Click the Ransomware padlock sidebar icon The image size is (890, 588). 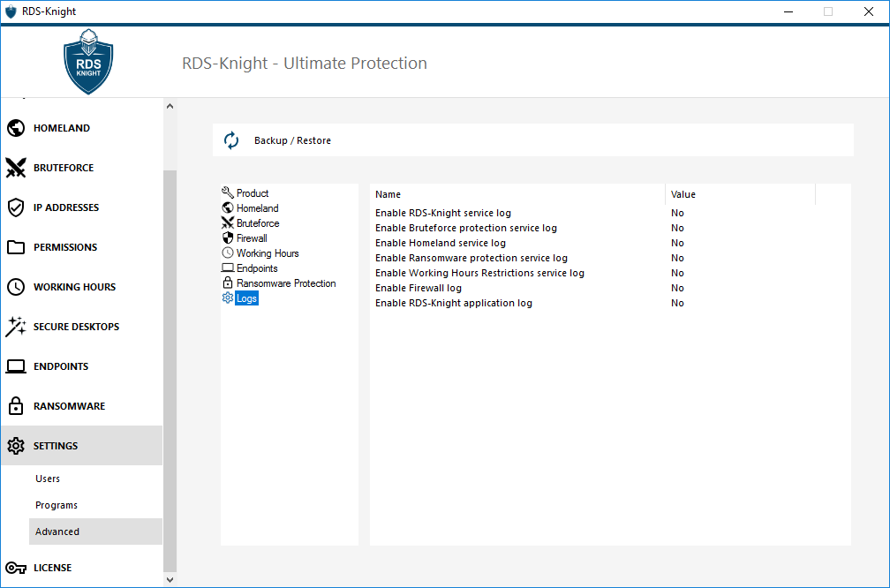click(16, 406)
